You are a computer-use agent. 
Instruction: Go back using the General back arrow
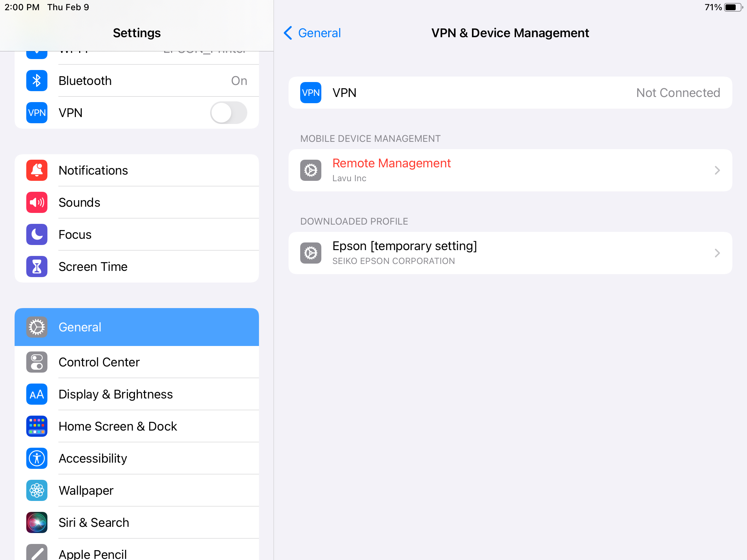[311, 33]
